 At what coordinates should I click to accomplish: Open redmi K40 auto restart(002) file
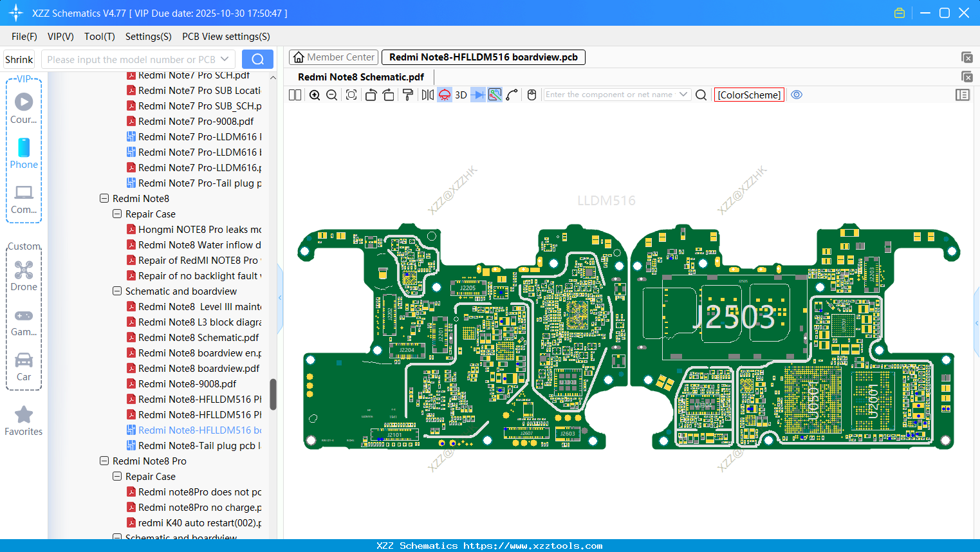pyautogui.click(x=194, y=523)
